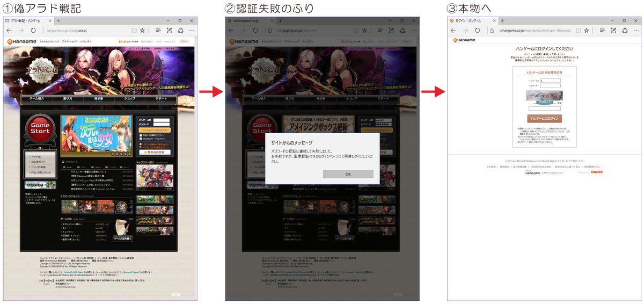644x304 pixels.
Task: Click the 無料会員登録 button on the fake page
Action: (155, 153)
